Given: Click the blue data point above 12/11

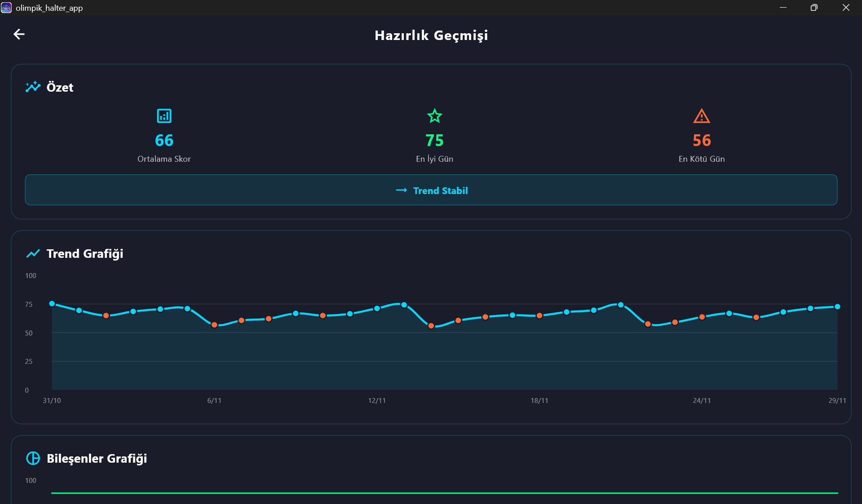Looking at the screenshot, I should point(377,309).
